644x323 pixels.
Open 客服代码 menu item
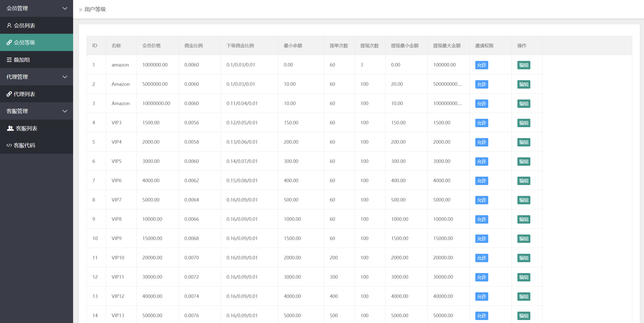24,145
